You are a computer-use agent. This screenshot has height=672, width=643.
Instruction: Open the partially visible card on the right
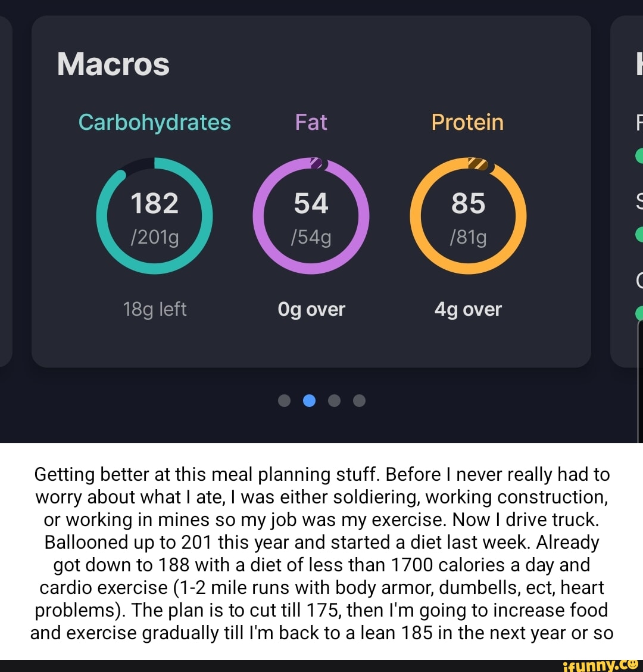(x=628, y=191)
